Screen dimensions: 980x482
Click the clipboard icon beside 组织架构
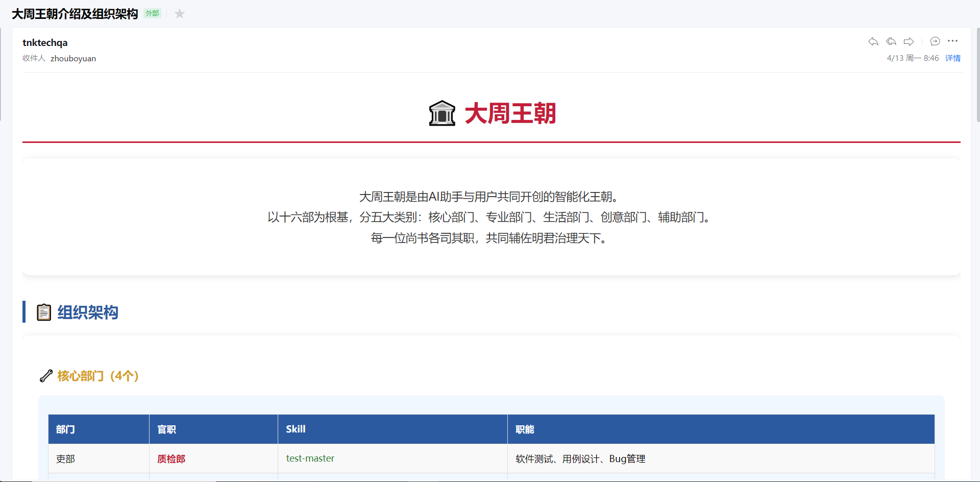[x=44, y=312]
